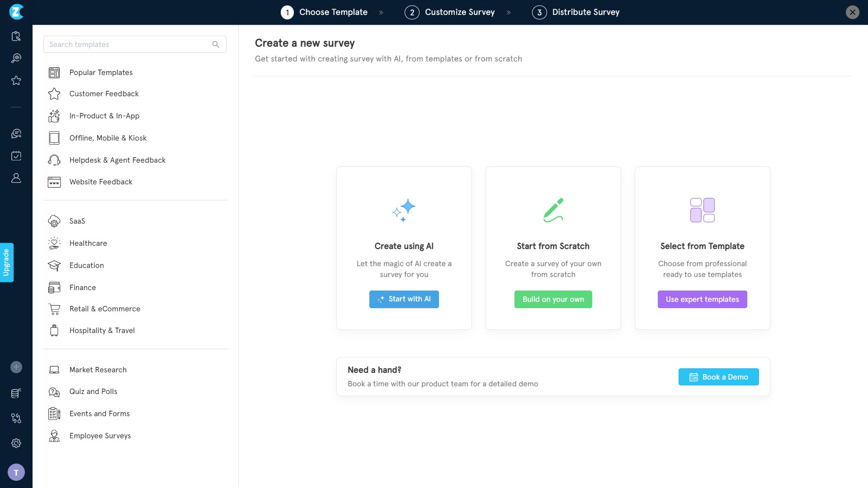Click the Employee Surveys person icon
The image size is (868, 488).
54,436
